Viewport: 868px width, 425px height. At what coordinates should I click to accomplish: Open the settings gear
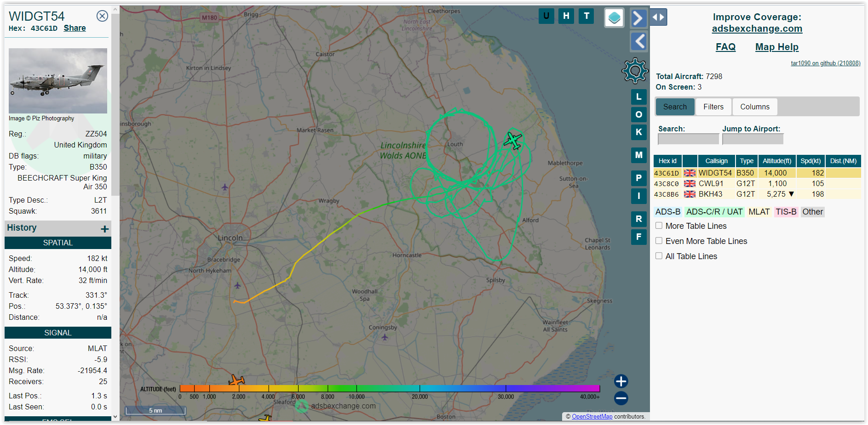[635, 70]
